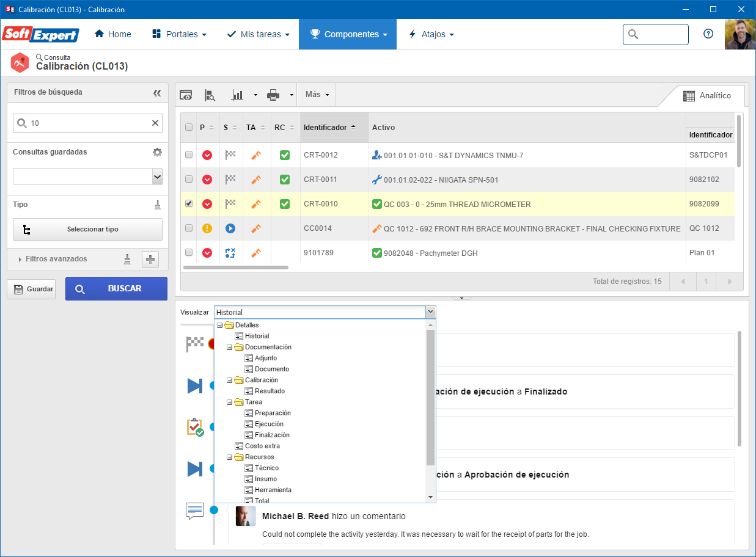Click the BUSCAR button
Screen dimensions: 756x557
(116, 289)
